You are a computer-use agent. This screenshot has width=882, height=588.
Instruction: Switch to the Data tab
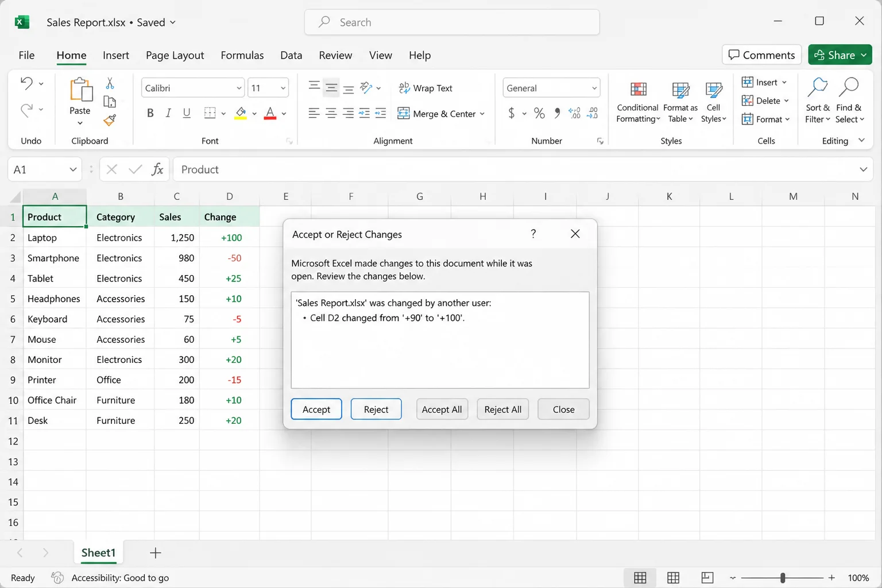tap(291, 55)
